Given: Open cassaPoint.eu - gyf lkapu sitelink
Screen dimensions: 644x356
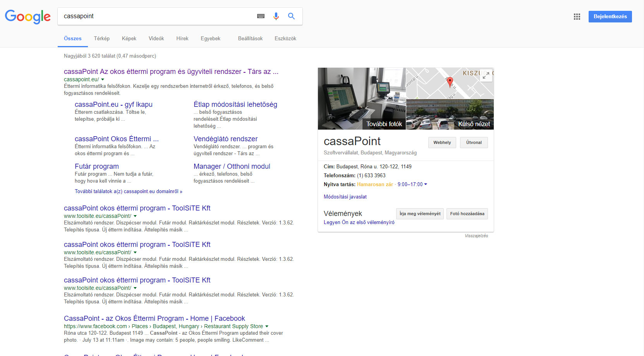Looking at the screenshot, I should pos(113,104).
